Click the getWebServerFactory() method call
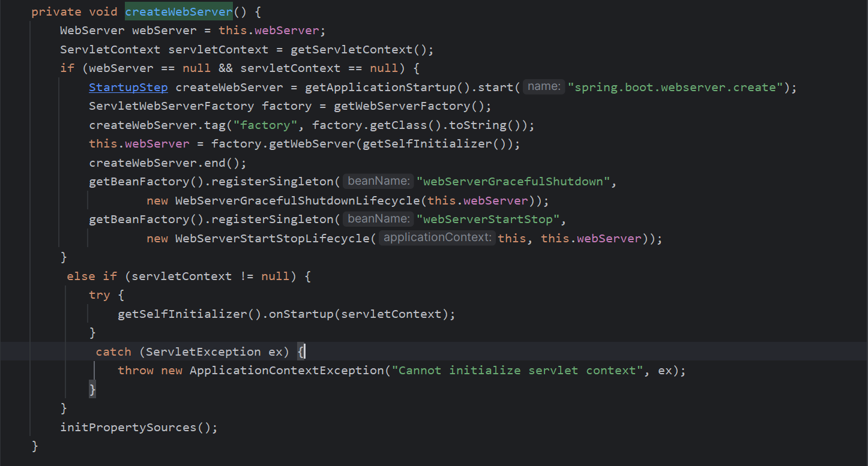 tap(408, 106)
